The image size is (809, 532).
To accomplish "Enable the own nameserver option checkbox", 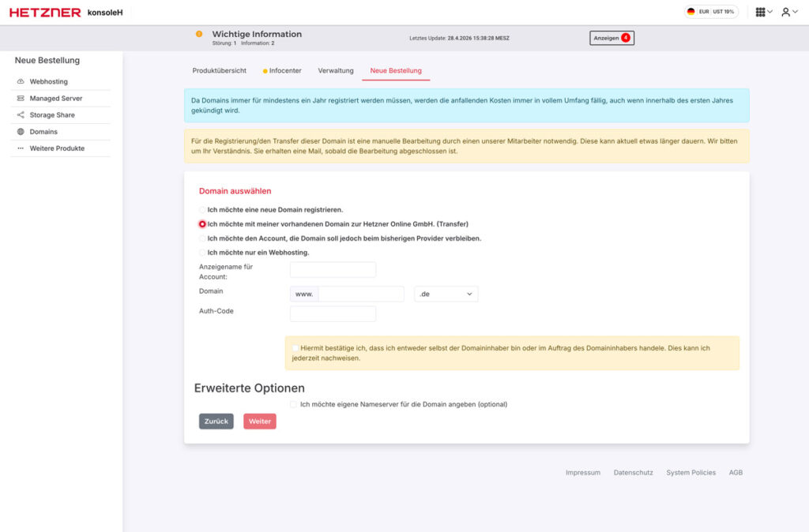I will click(x=294, y=404).
